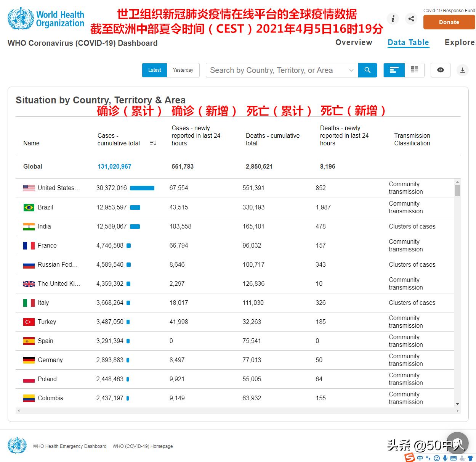The width and height of the screenshot is (476, 462).
Task: Click the Russian Federation flag icon
Action: [x=29, y=264]
